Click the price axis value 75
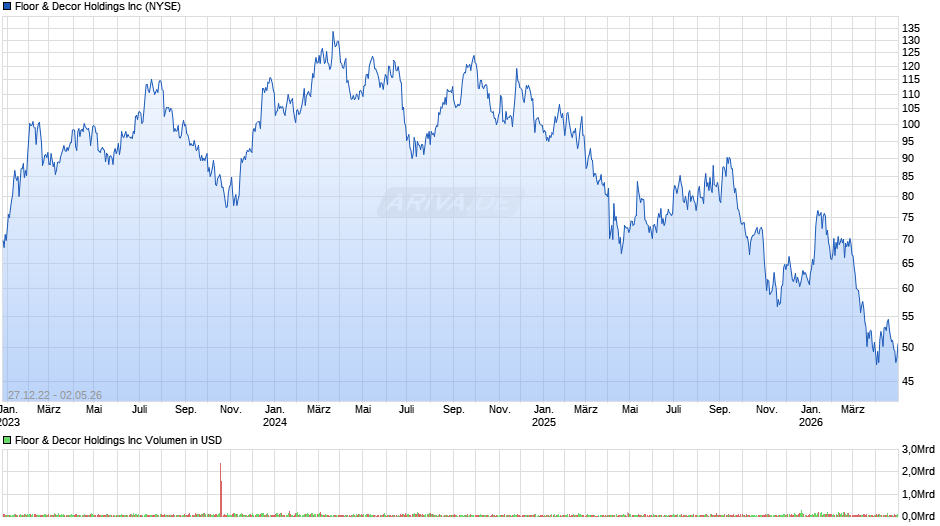Screen dimensions: 940x526 (x=908, y=218)
